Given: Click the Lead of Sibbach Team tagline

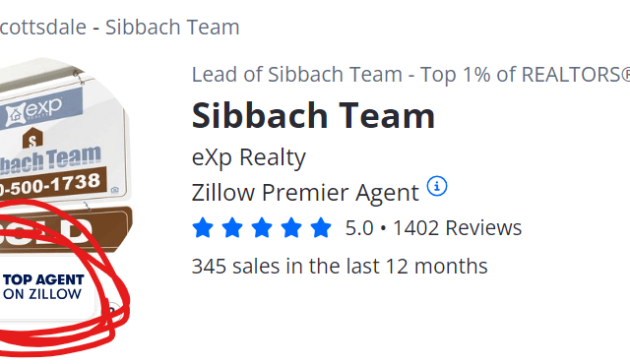Looking at the screenshot, I should tap(410, 75).
